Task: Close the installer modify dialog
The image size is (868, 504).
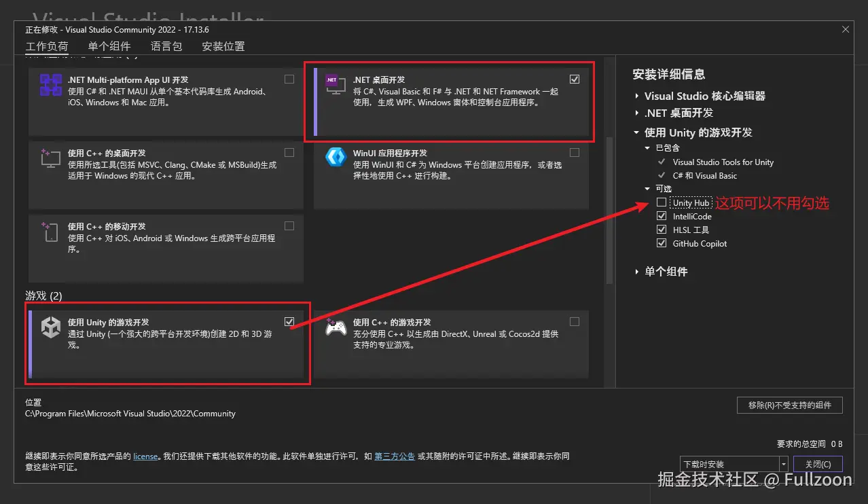Action: click(x=846, y=29)
